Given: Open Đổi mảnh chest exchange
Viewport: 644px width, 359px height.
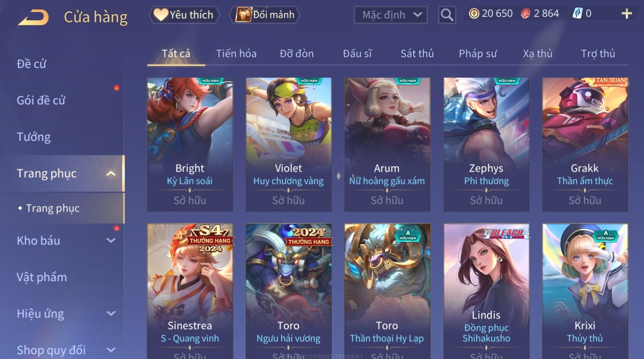Looking at the screenshot, I should 264,15.
